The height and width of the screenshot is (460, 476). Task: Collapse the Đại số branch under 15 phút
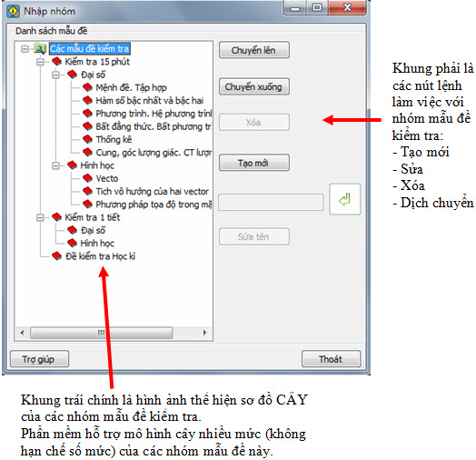pyautogui.click(x=55, y=75)
